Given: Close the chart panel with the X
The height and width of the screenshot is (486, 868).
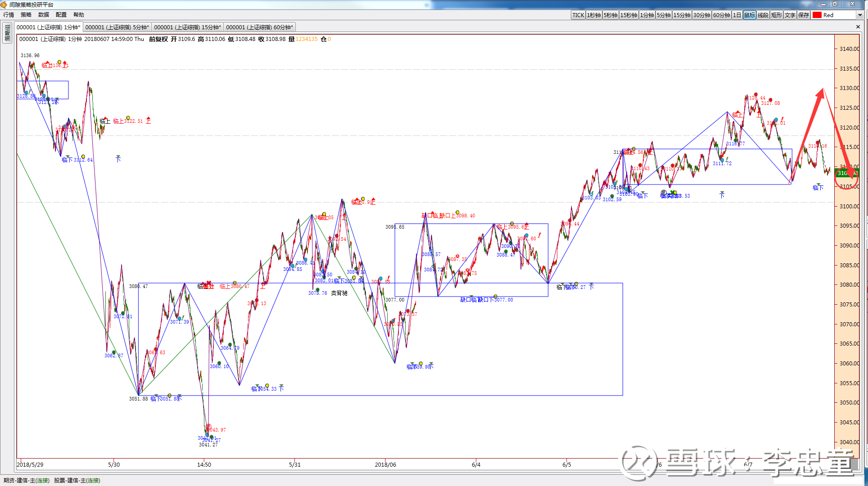Looking at the screenshot, I should (x=858, y=27).
